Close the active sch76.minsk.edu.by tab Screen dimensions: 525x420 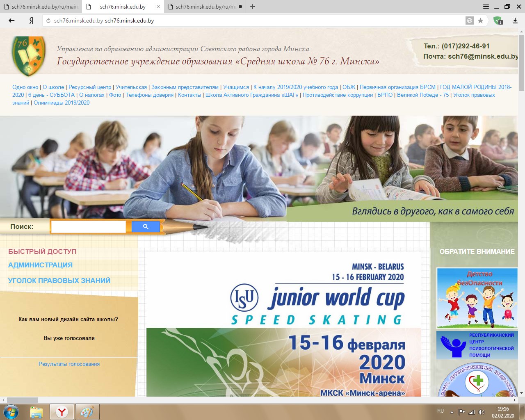pos(159,7)
